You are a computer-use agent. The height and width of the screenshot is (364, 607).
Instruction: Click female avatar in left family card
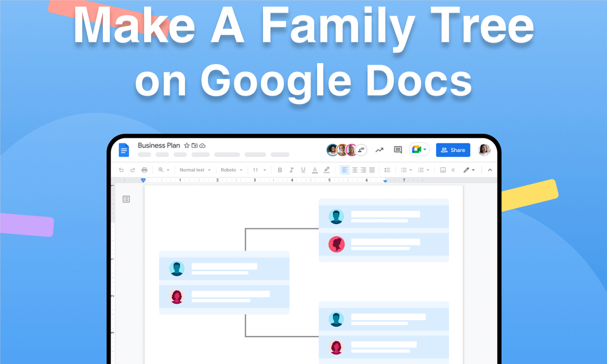tap(177, 296)
